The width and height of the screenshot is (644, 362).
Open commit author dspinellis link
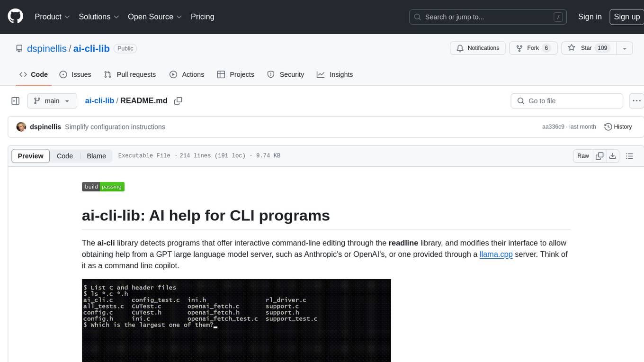(x=45, y=127)
